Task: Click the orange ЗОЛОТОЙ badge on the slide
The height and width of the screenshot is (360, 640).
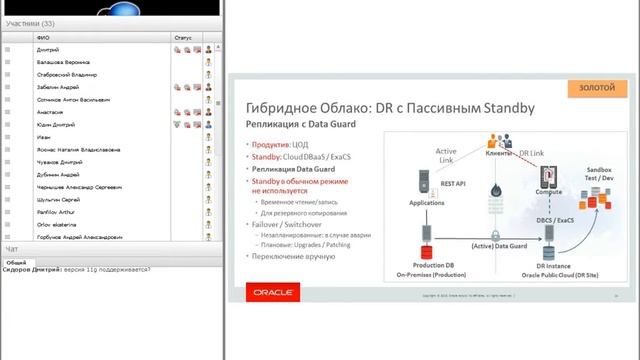Action: 597,88
